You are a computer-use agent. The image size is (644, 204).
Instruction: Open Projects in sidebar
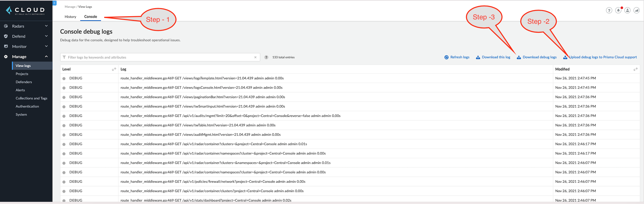(x=22, y=74)
